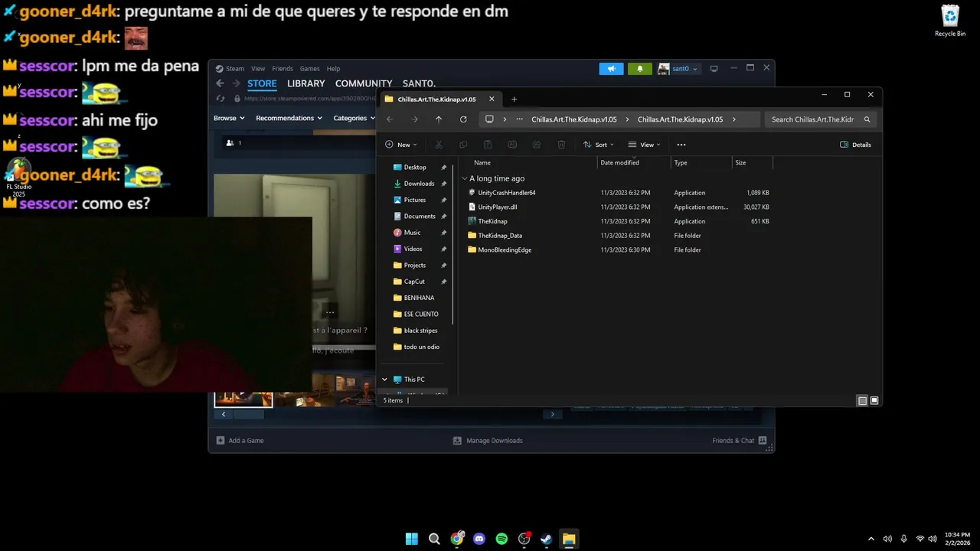The width and height of the screenshot is (980, 551).
Task: Refresh the Explorer folder view
Action: [x=463, y=119]
